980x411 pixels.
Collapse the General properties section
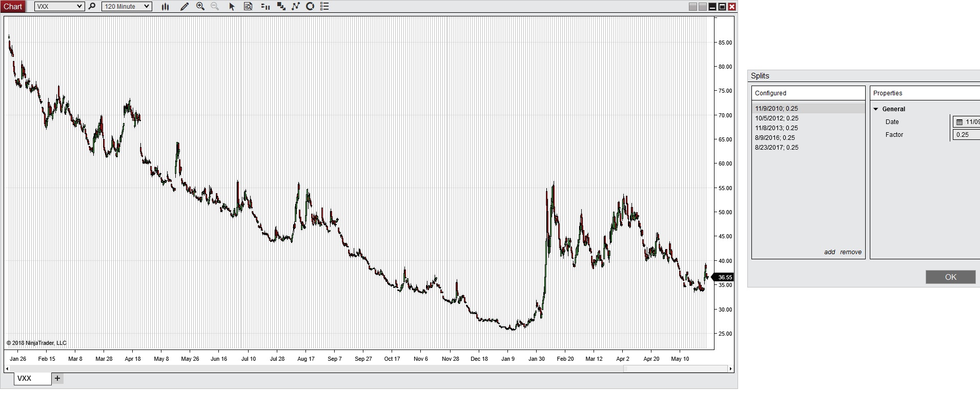[876, 109]
